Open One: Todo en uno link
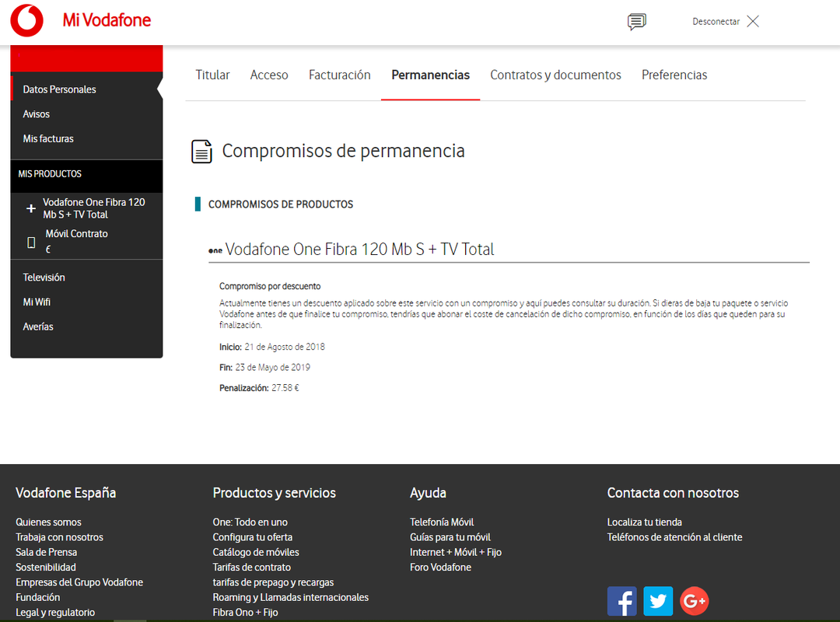The width and height of the screenshot is (840, 622). 250,522
